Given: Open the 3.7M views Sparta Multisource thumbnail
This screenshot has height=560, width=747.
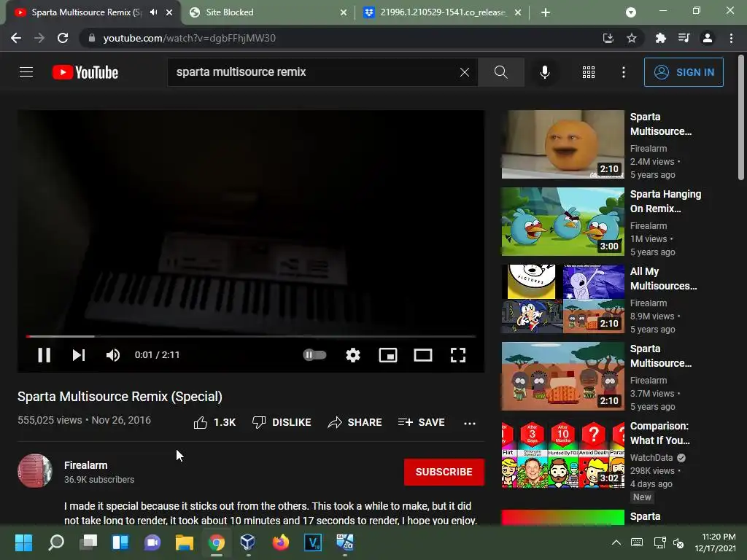Looking at the screenshot, I should point(562,376).
